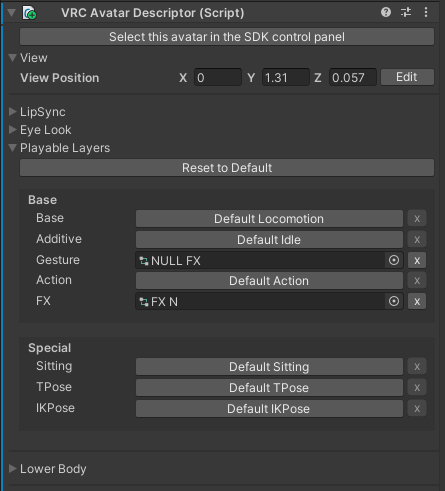Click the Default Sitting layer button
This screenshot has width=445, height=491.
(x=269, y=367)
